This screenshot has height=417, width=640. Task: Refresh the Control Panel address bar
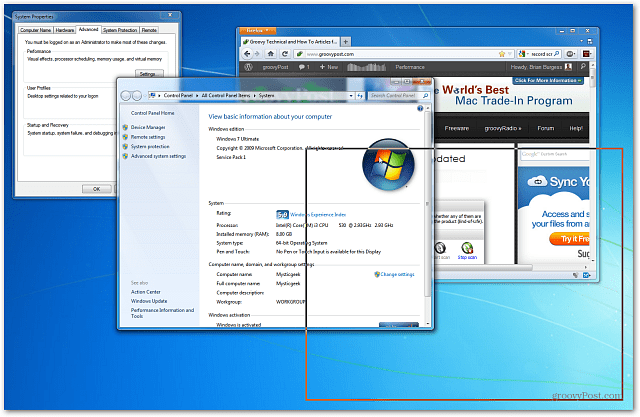360,95
